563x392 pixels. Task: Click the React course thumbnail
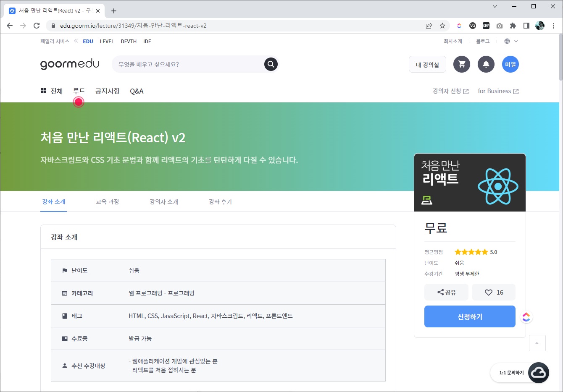[x=470, y=183]
